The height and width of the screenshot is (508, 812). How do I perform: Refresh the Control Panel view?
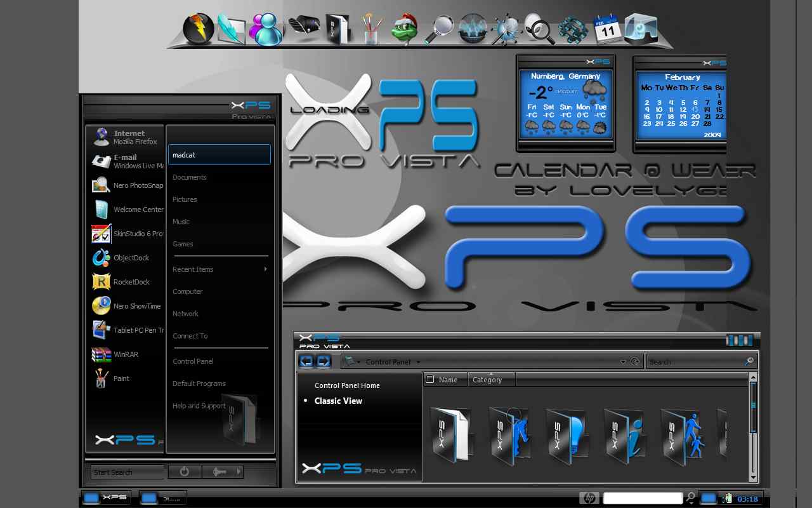pyautogui.click(x=635, y=362)
